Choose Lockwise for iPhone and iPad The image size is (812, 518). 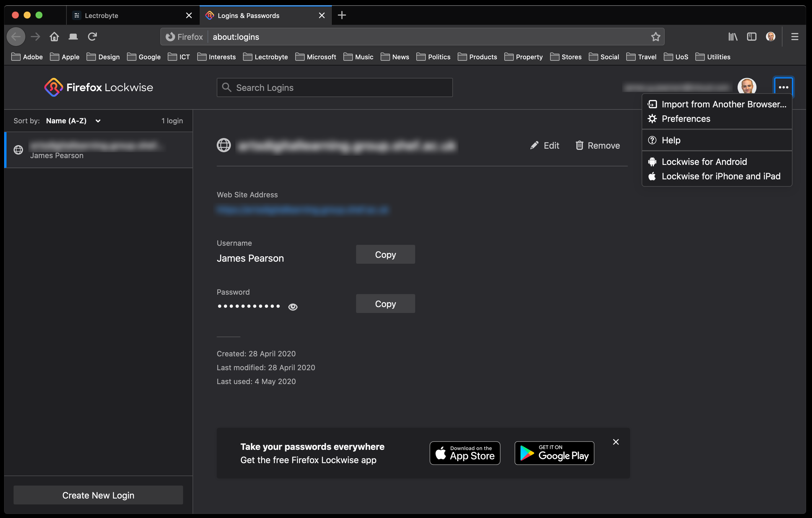pyautogui.click(x=717, y=176)
